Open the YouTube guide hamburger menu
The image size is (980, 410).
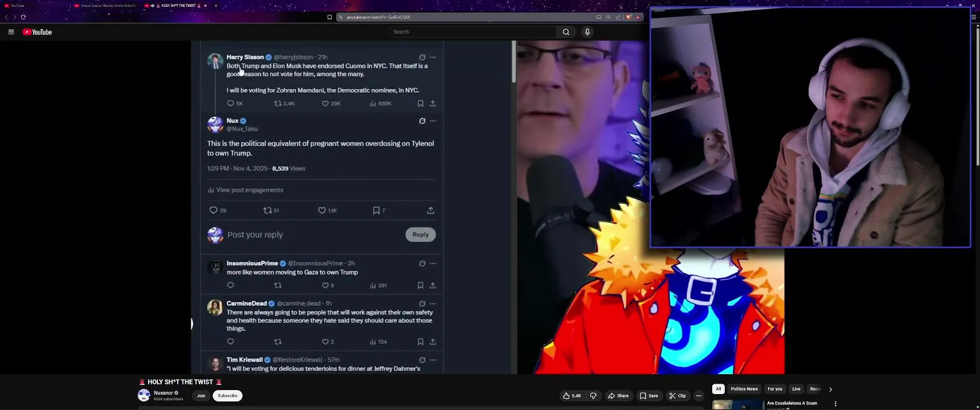[11, 32]
